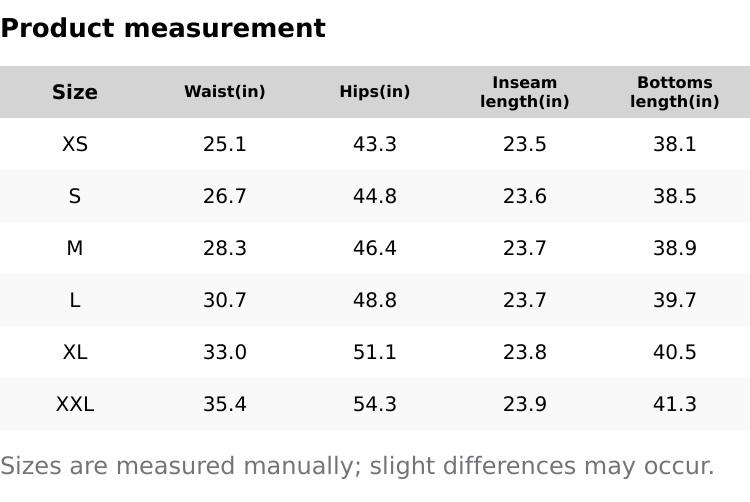
Task: Click the Bottoms length(in) column header
Action: tap(675, 92)
